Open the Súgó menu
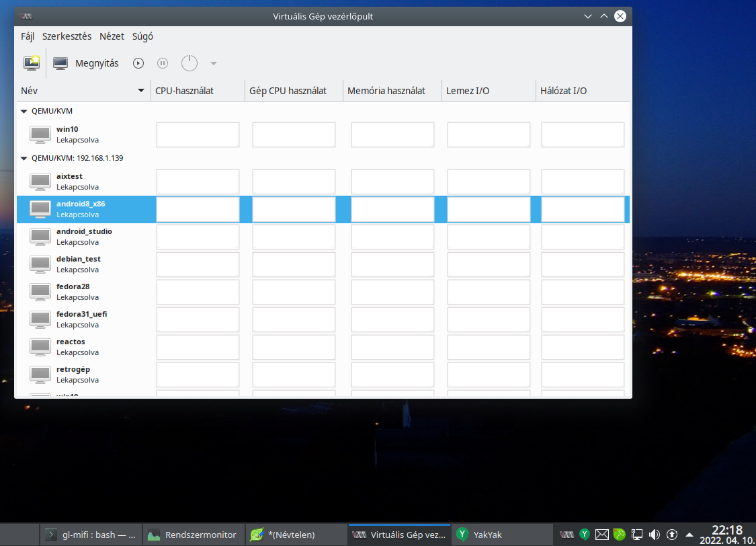The width and height of the screenshot is (756, 546). pyautogui.click(x=142, y=36)
